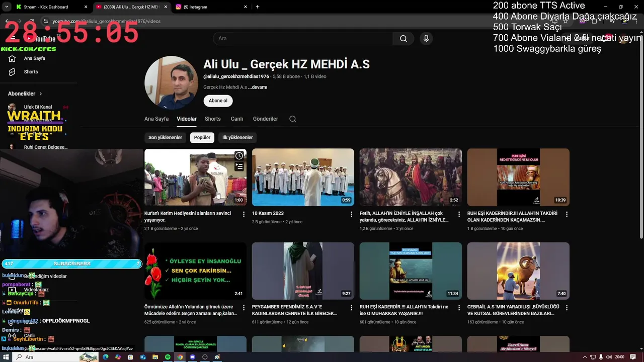The height and width of the screenshot is (362, 644).
Task: Switch to Stream - Kick Dashboard tab
Action: click(x=50, y=7)
